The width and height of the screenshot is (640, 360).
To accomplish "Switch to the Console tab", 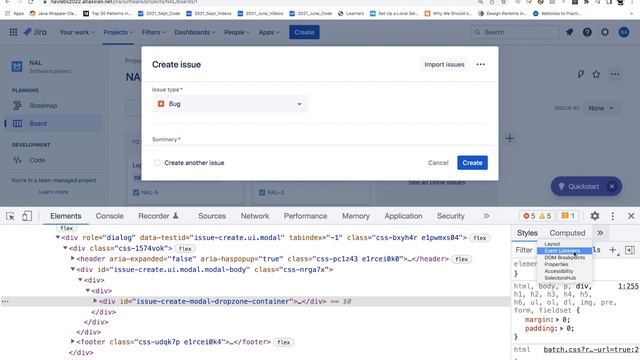I will 109,216.
